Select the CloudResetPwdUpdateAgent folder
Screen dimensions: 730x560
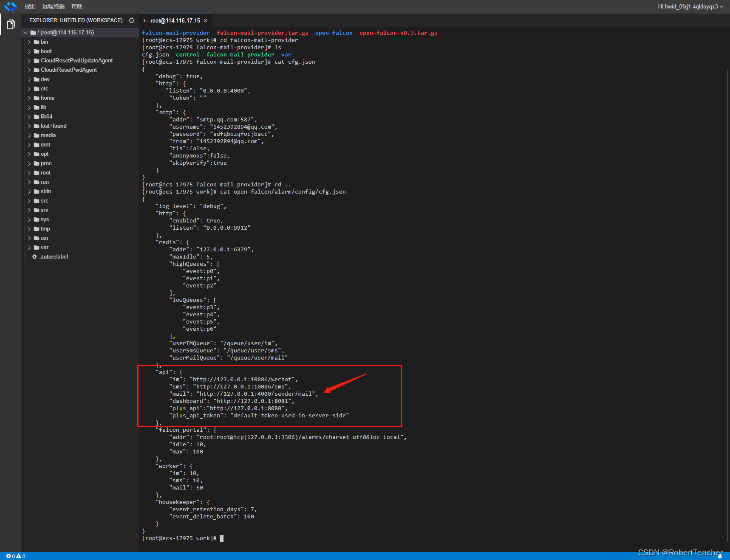(x=80, y=61)
